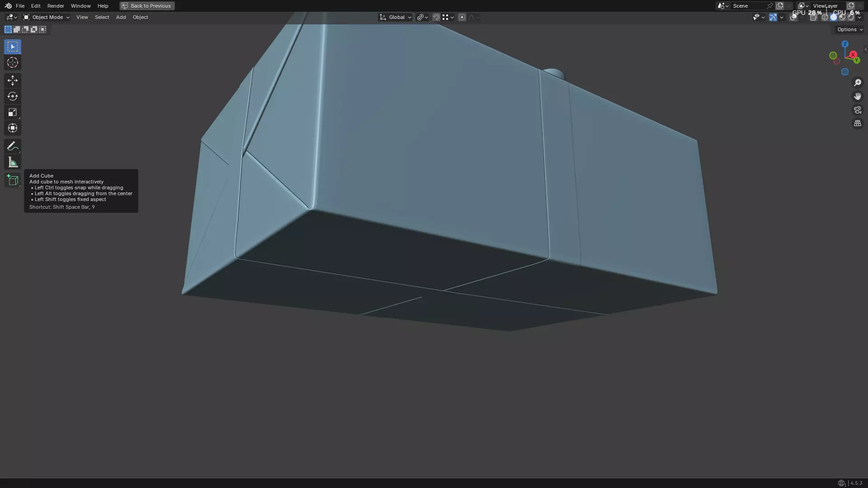
Task: Click the red X axis gizmo circle
Action: [853, 55]
